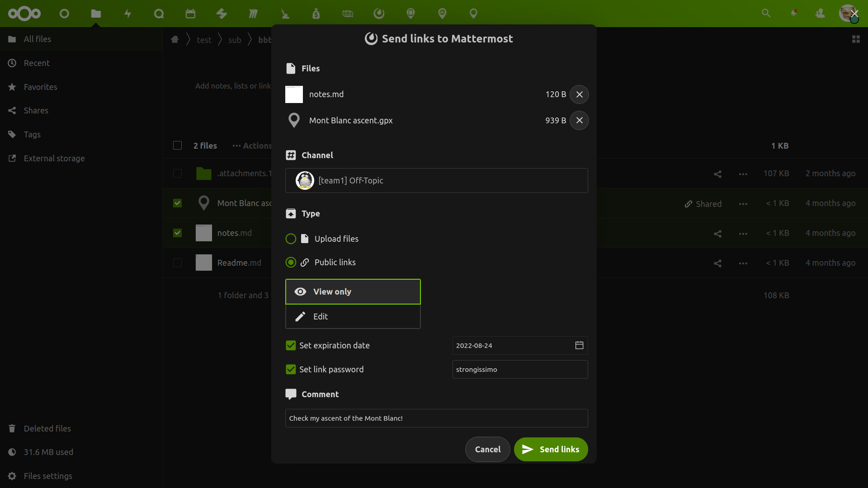Switch to grid view icon
Image resolution: width=868 pixels, height=488 pixels.
(x=856, y=39)
